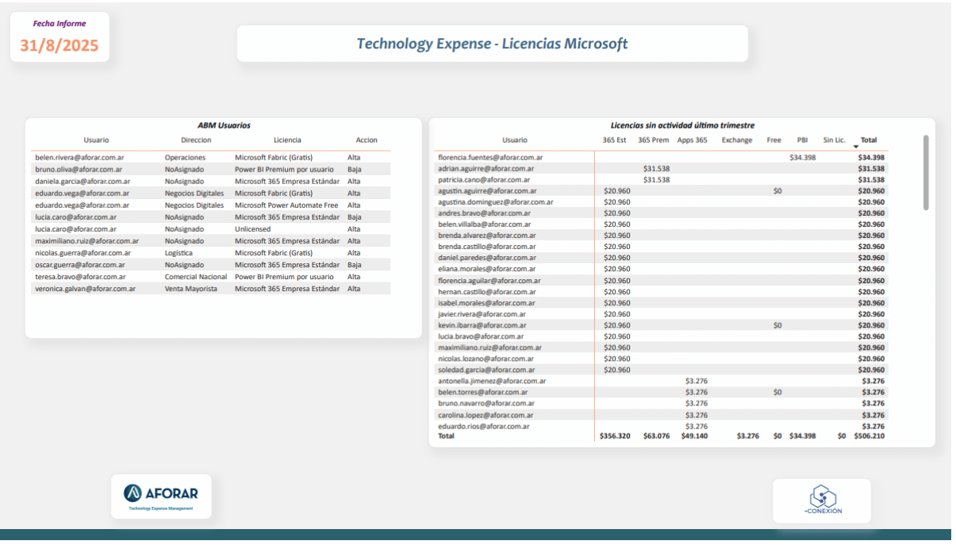This screenshot has height=560, width=956.
Task: Click the Total column header label
Action: 869,140
